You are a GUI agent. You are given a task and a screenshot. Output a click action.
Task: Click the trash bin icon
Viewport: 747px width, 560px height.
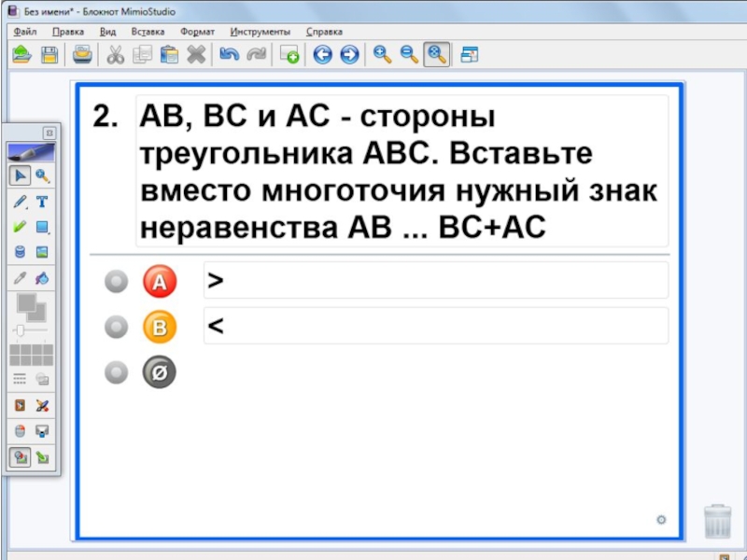(716, 520)
